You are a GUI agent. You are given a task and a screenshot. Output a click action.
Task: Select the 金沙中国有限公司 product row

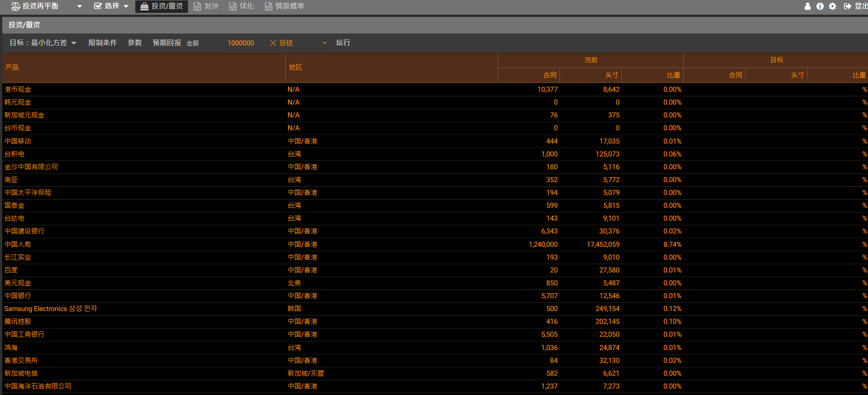[435, 167]
